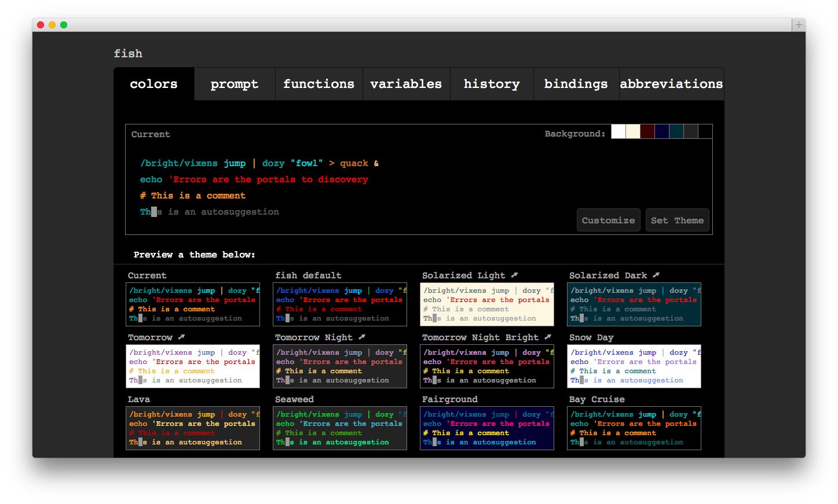Select the black background swatch

(x=705, y=131)
